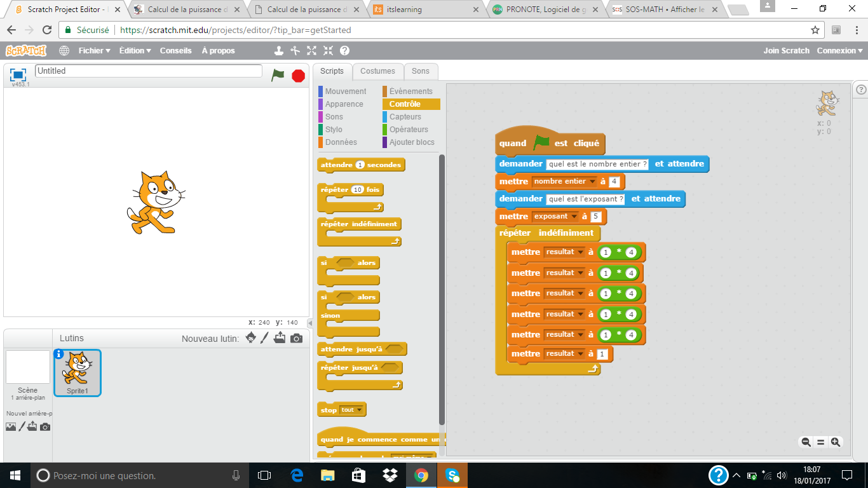Select the scissors delete tool
Viewport: 868px width, 488px height.
[295, 51]
